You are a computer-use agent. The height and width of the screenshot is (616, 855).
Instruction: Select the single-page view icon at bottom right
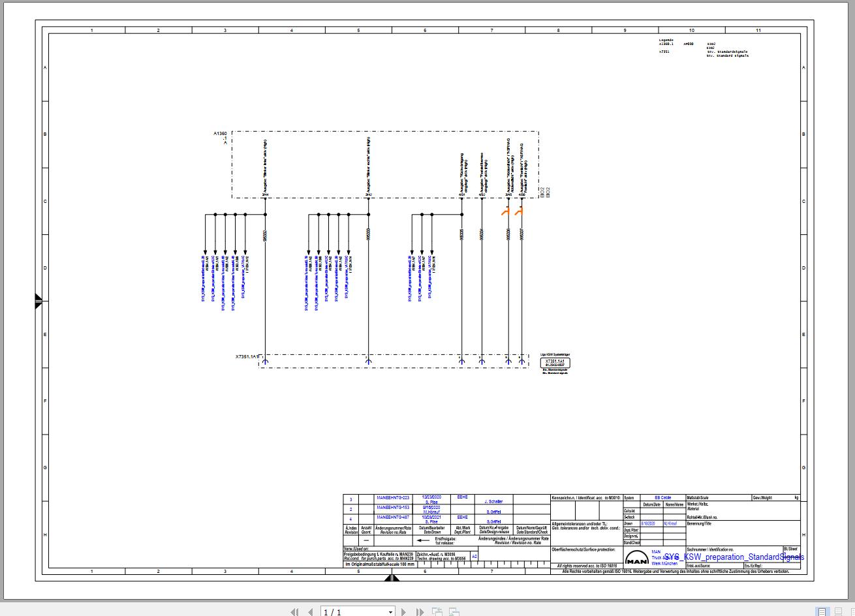point(822,611)
